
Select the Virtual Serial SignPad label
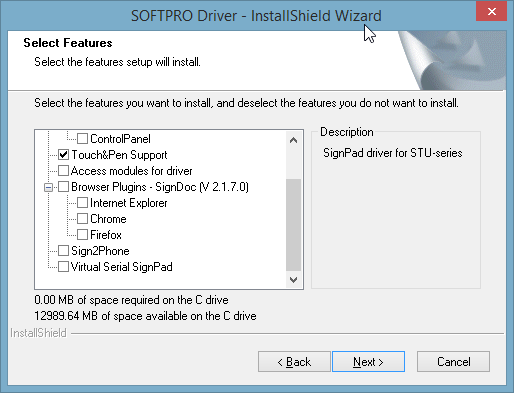click(122, 267)
